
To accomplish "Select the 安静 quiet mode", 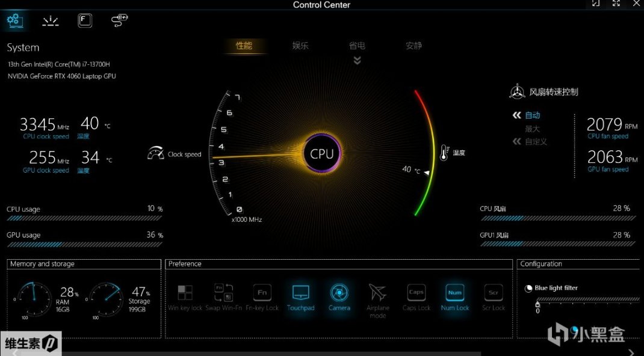I will [413, 46].
